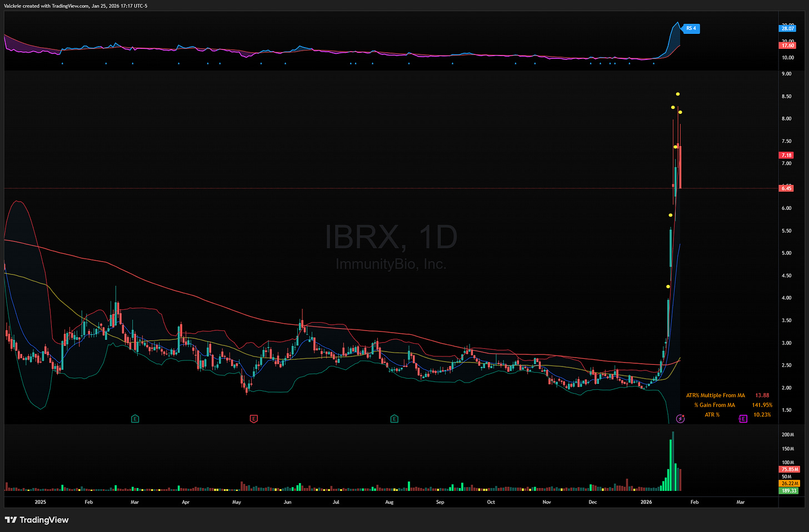This screenshot has width=809, height=532.
Task: Click the Mar label at far right of axis
Action: coord(741,502)
